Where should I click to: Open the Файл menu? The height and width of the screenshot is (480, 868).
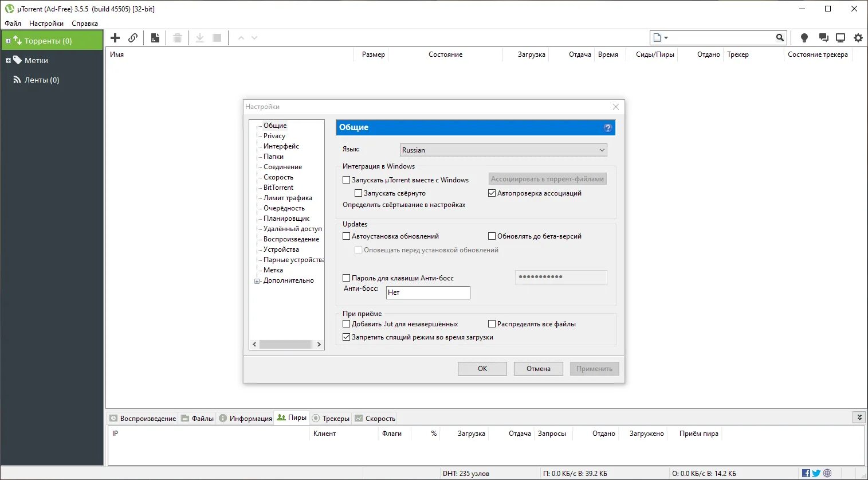(13, 24)
